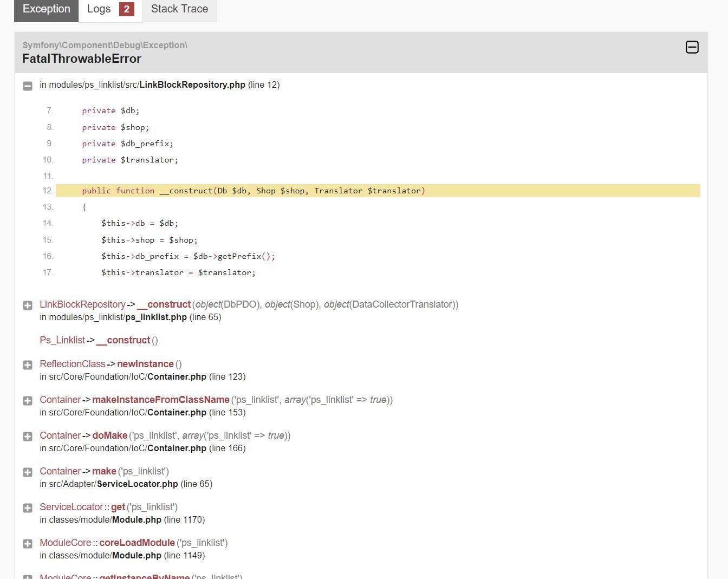Click the makeInstanceFromClassName method name
Viewport: 728px width, 579px height.
pos(161,400)
